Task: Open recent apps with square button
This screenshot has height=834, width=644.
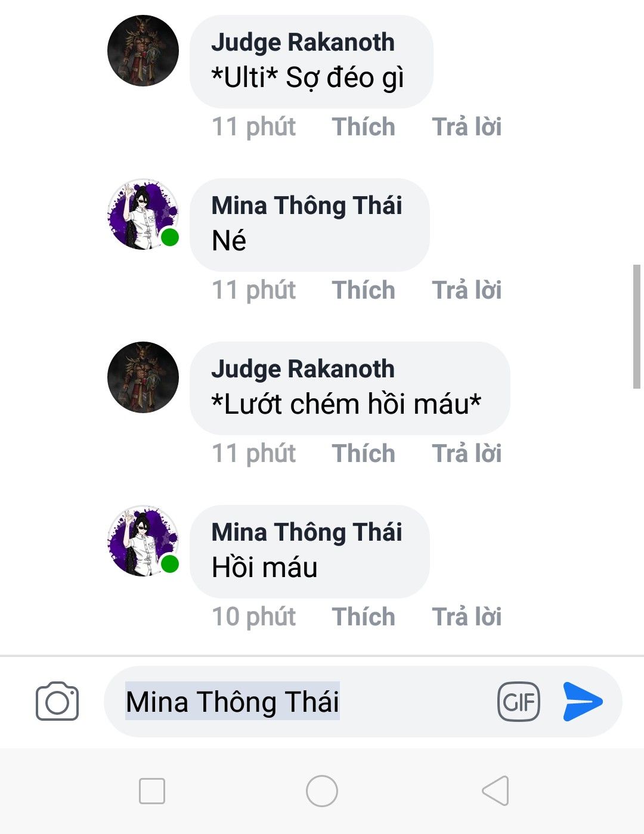Action: (151, 791)
